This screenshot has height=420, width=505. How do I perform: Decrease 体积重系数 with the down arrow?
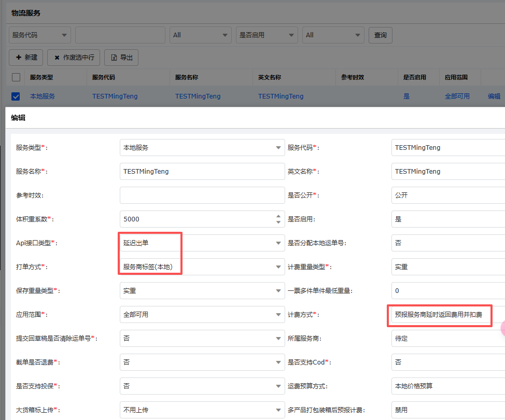[x=278, y=222]
